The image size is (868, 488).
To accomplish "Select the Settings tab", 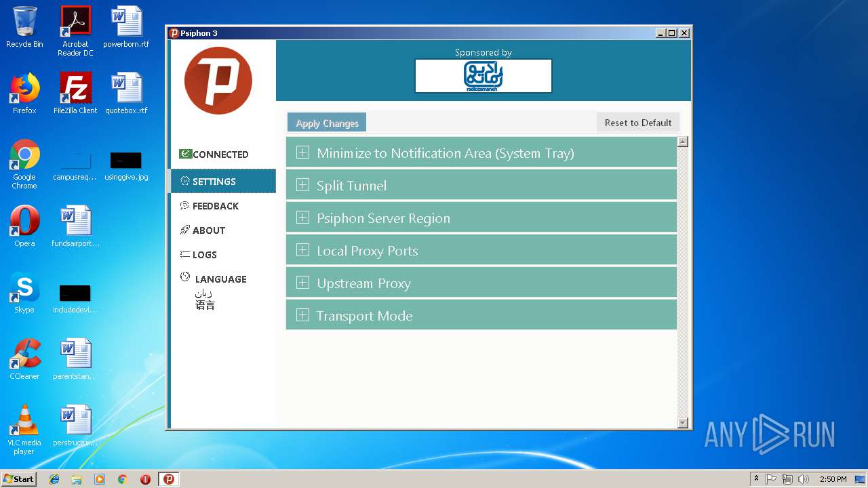I will [223, 181].
